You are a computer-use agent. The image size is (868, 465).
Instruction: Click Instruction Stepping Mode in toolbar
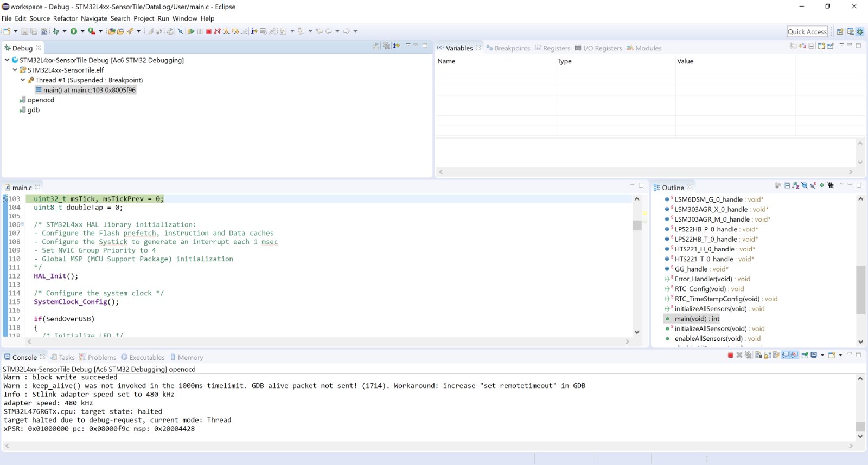pyautogui.click(x=254, y=31)
